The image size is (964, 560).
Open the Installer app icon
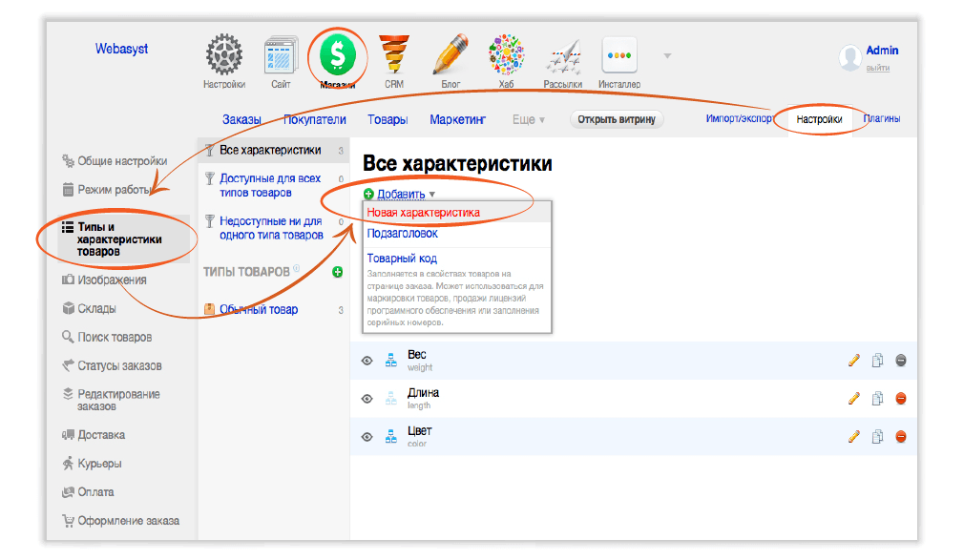[619, 55]
